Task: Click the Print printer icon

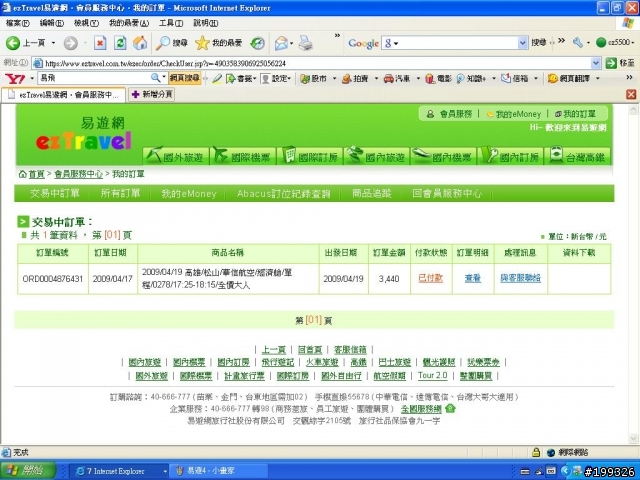Action: 305,43
